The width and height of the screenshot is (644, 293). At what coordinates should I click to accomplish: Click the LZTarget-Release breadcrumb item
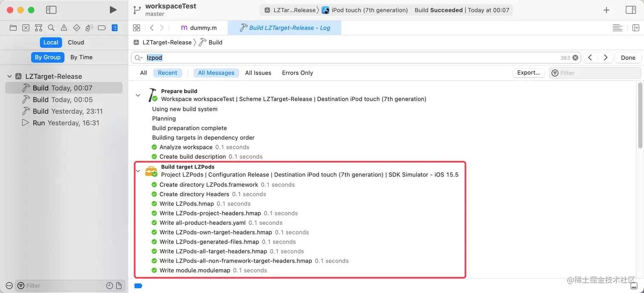pos(163,42)
